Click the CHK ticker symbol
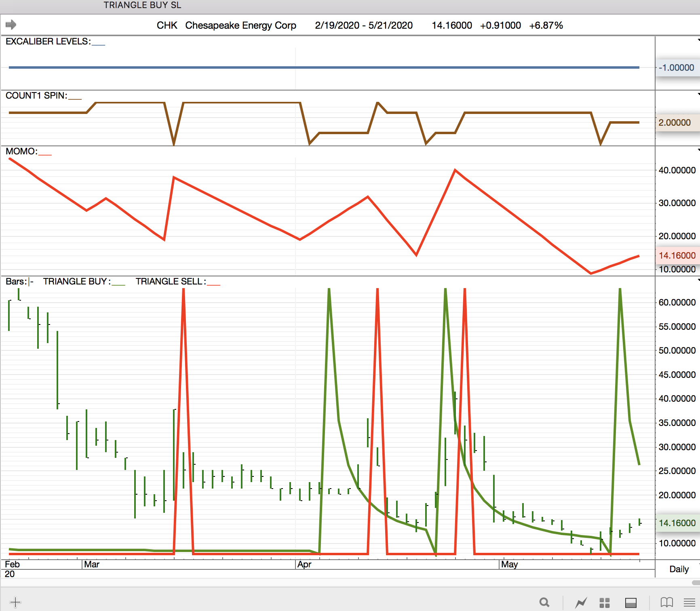This screenshot has height=611, width=700. 167,25
